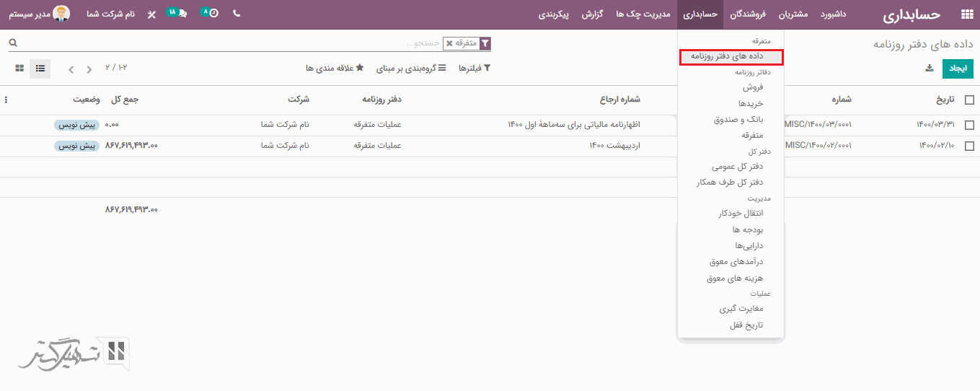
Task: Remove the متفرقه search filter tag
Action: (449, 43)
